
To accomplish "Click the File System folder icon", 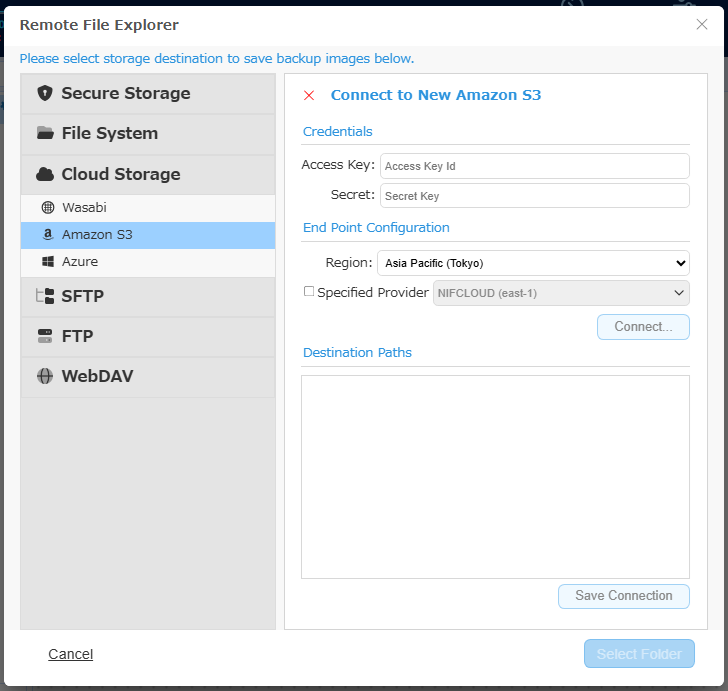I will (x=45, y=133).
